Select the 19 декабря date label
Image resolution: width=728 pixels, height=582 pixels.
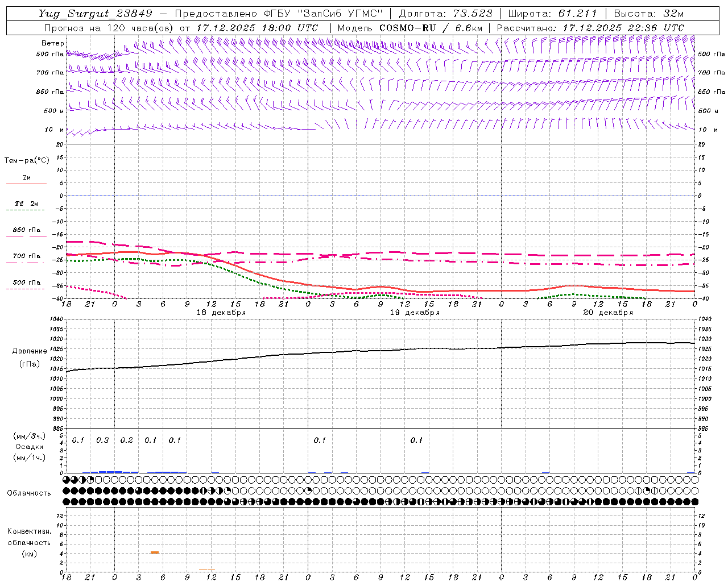tap(415, 313)
